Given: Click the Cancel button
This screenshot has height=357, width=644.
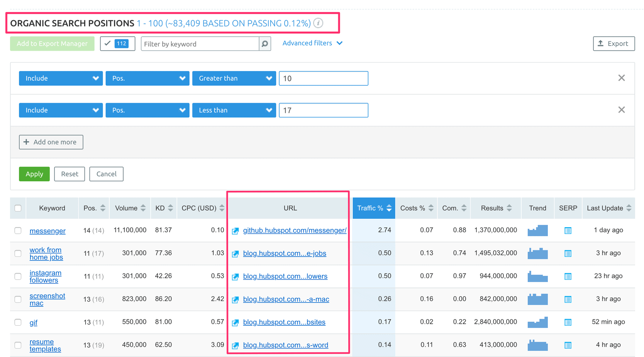Looking at the screenshot, I should tap(106, 174).
